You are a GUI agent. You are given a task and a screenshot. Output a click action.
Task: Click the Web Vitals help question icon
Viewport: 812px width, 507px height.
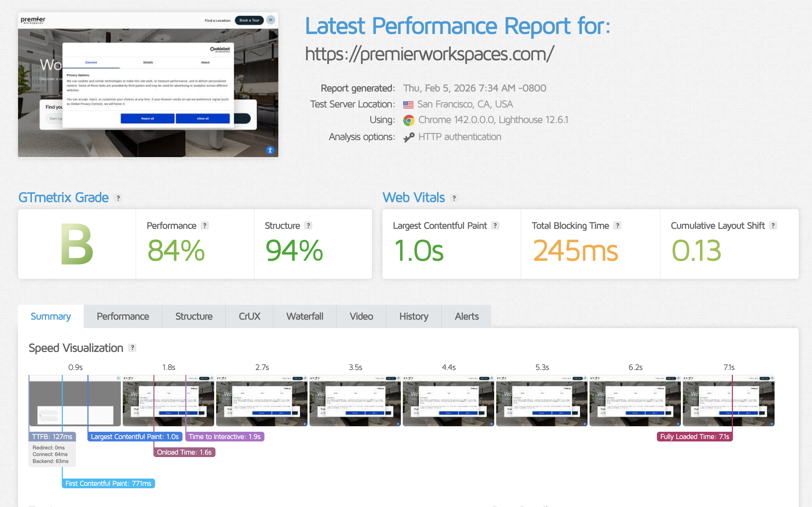pyautogui.click(x=454, y=198)
